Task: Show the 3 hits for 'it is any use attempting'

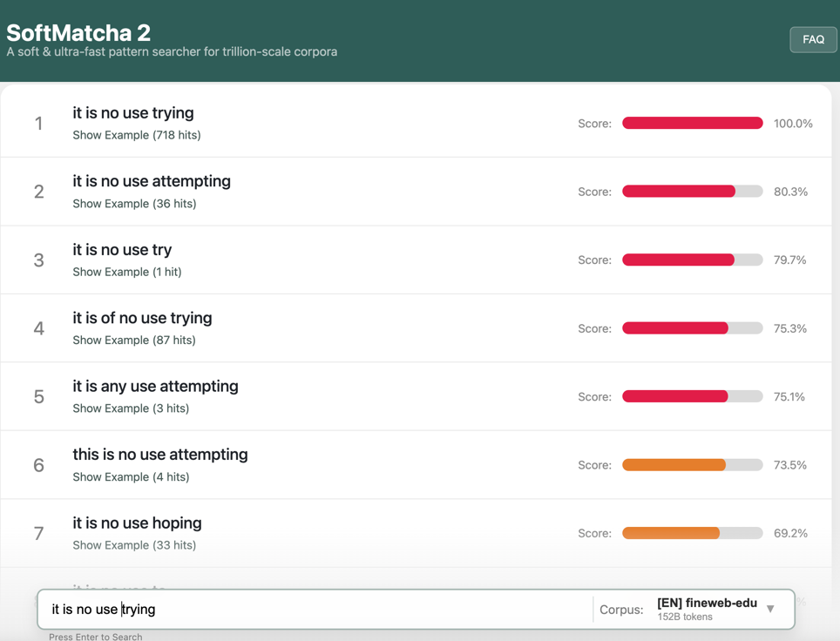Action: (x=131, y=408)
